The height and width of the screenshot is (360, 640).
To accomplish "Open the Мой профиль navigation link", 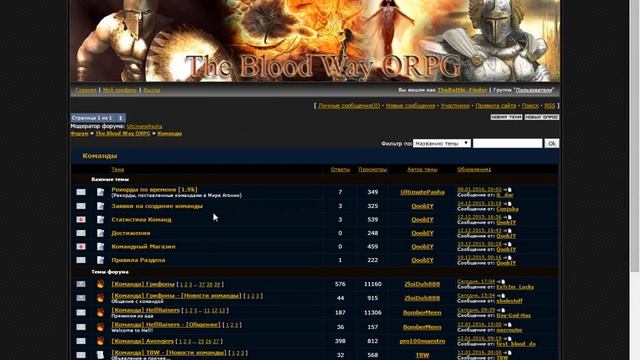I will [x=120, y=90].
